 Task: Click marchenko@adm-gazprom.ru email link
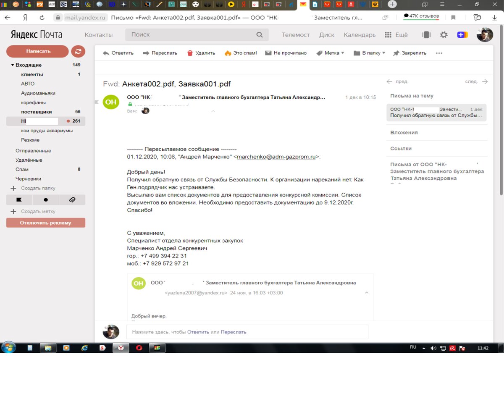click(276, 157)
